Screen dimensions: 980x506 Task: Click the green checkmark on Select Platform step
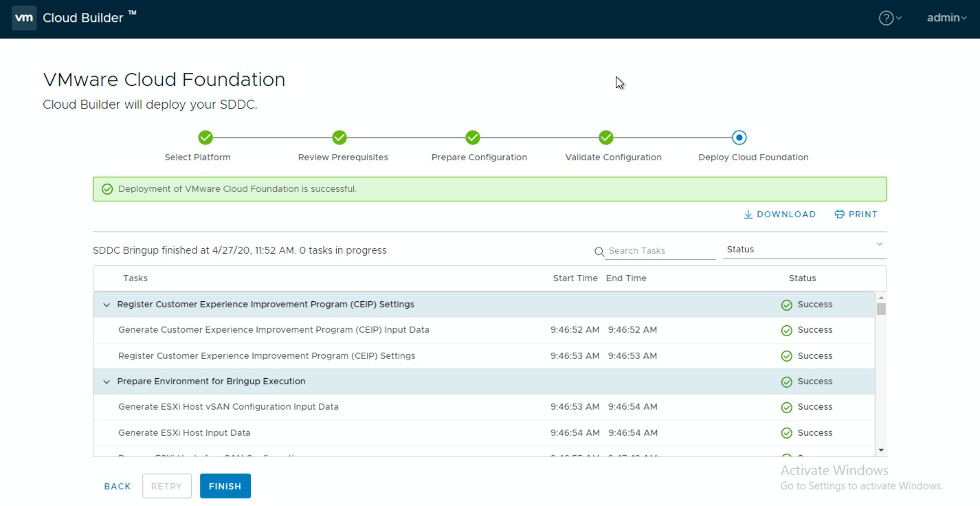coord(205,137)
